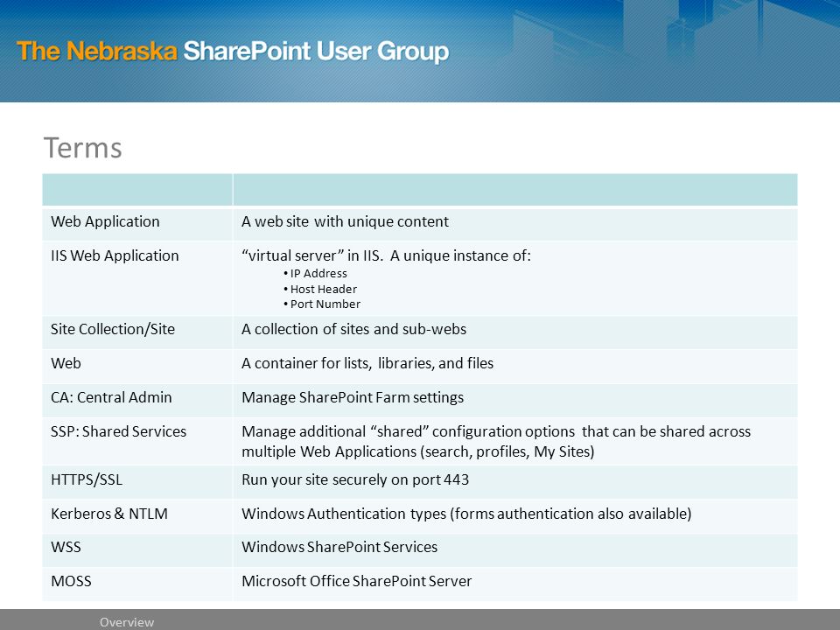Click the Web Application term cell
This screenshot has width=840, height=630.
pos(137,224)
